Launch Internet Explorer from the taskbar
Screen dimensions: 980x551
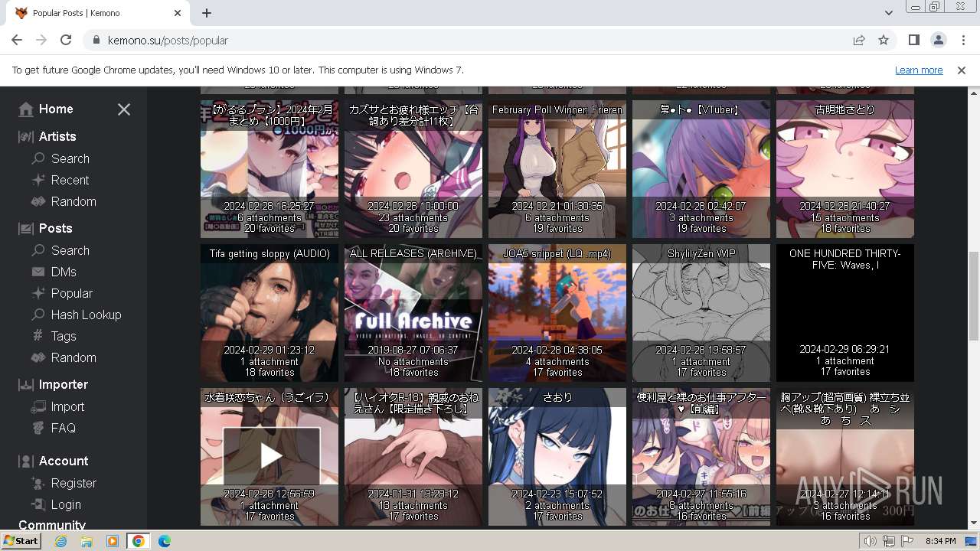pyautogui.click(x=61, y=541)
